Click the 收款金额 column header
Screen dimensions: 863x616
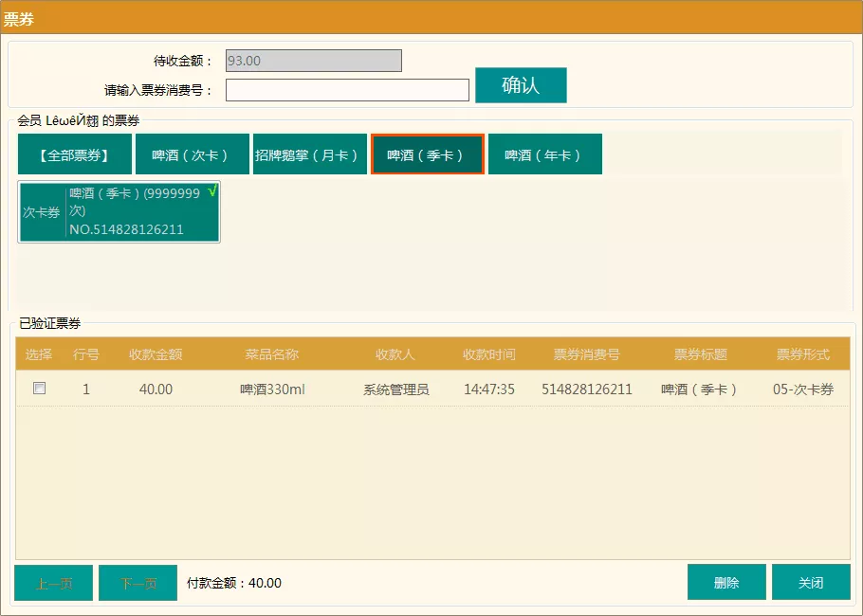point(156,354)
